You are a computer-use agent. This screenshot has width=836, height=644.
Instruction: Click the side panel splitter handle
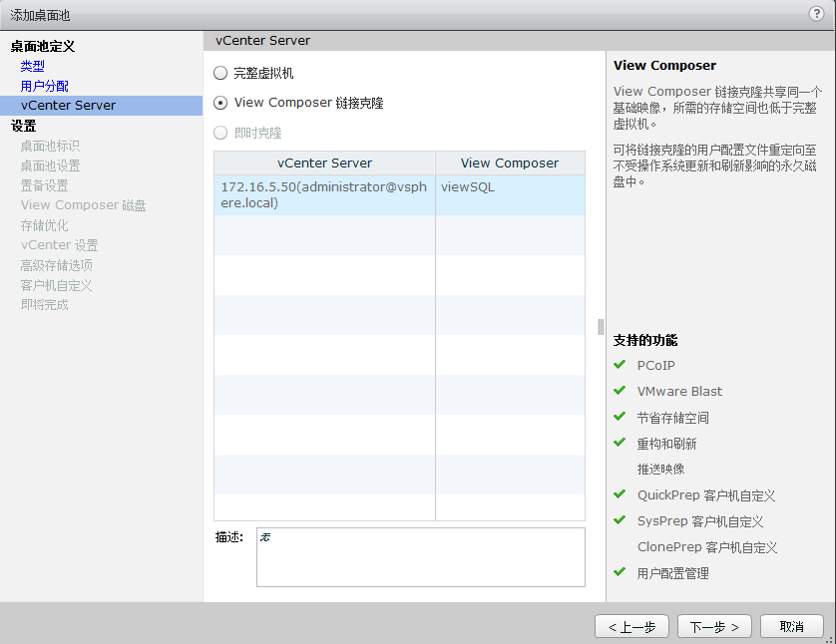point(601,327)
